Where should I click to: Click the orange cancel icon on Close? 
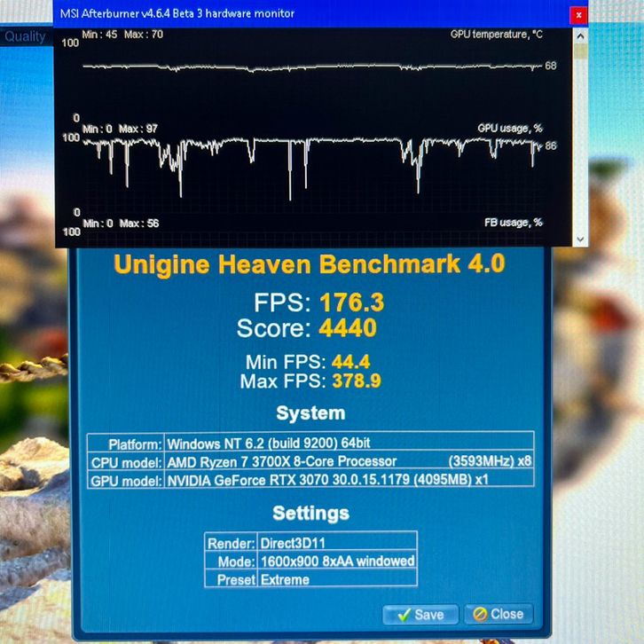pos(480,614)
